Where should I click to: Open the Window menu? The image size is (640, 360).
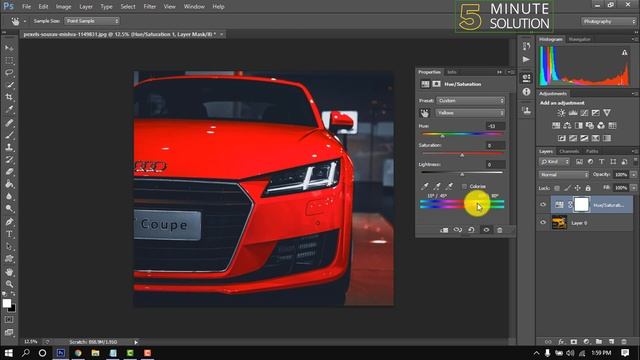[x=194, y=7]
